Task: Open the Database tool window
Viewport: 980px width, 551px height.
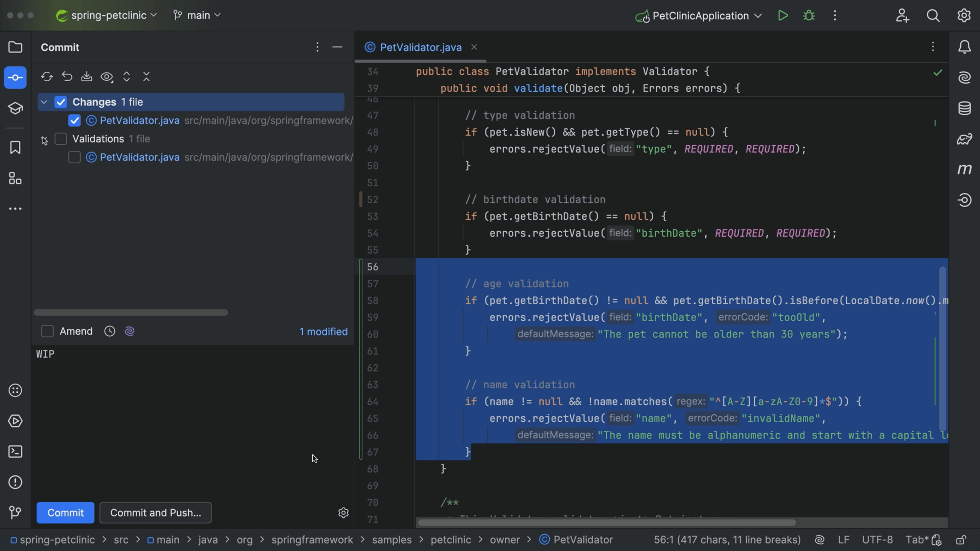Action: pos(965,108)
